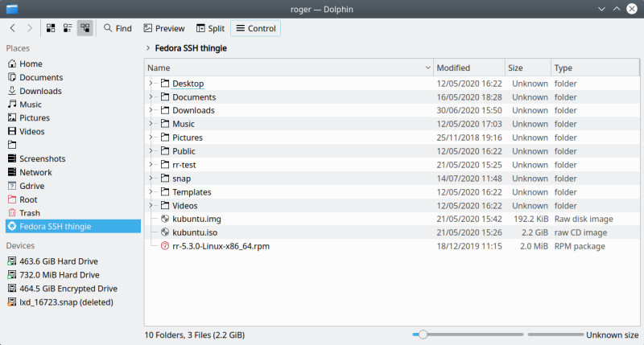Toggle the Preview panel

(163, 28)
